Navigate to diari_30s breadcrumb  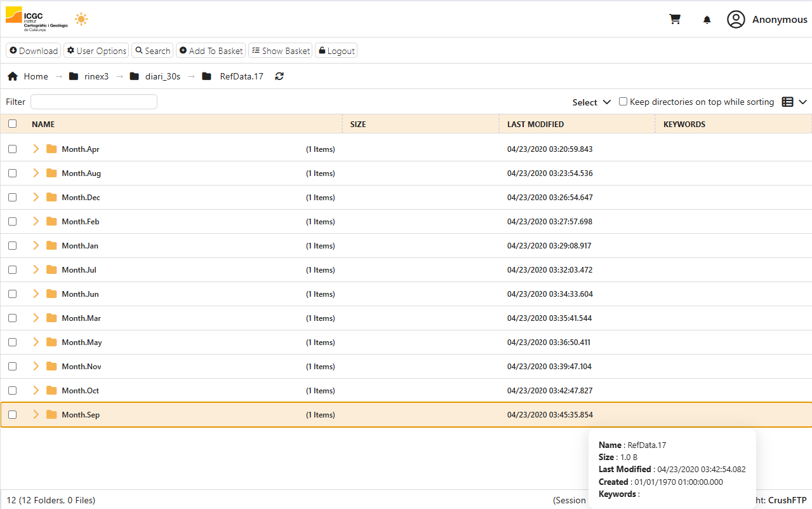pyautogui.click(x=162, y=76)
